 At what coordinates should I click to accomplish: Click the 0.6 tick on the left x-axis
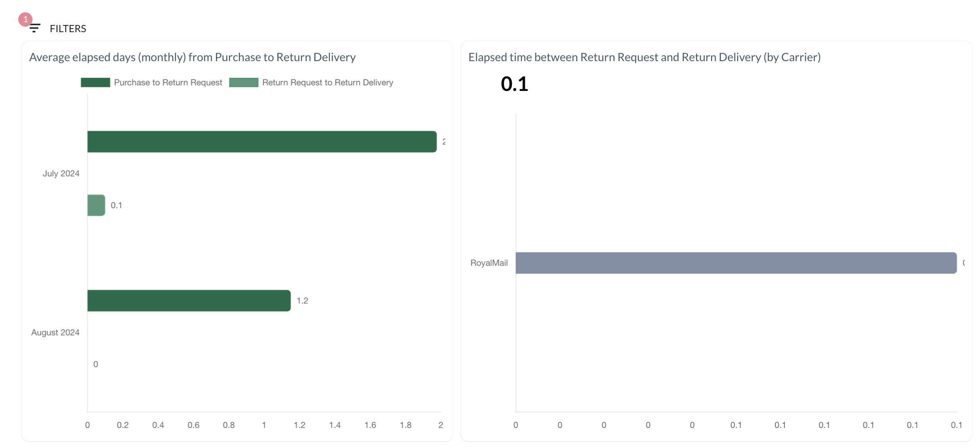pos(193,425)
